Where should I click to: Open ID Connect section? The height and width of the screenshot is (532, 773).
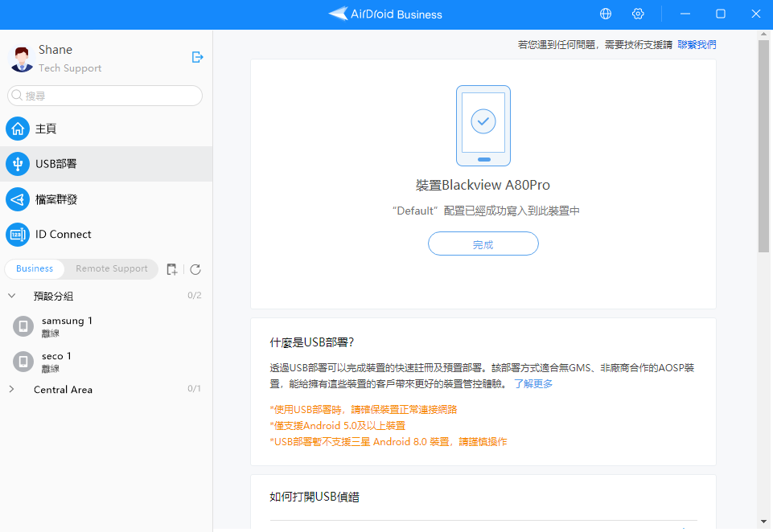point(106,235)
